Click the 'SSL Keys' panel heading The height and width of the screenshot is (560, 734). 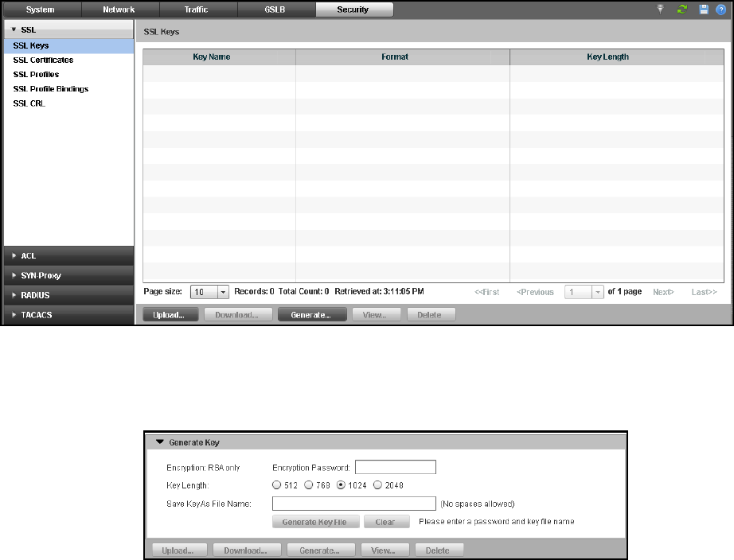pos(161,32)
